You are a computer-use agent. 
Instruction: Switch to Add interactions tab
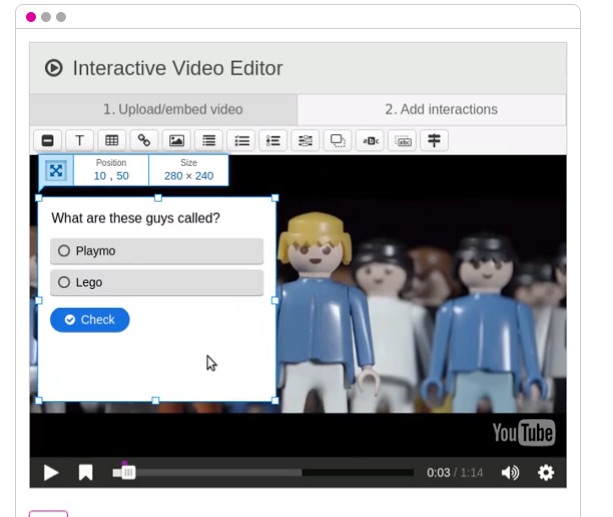432,110
